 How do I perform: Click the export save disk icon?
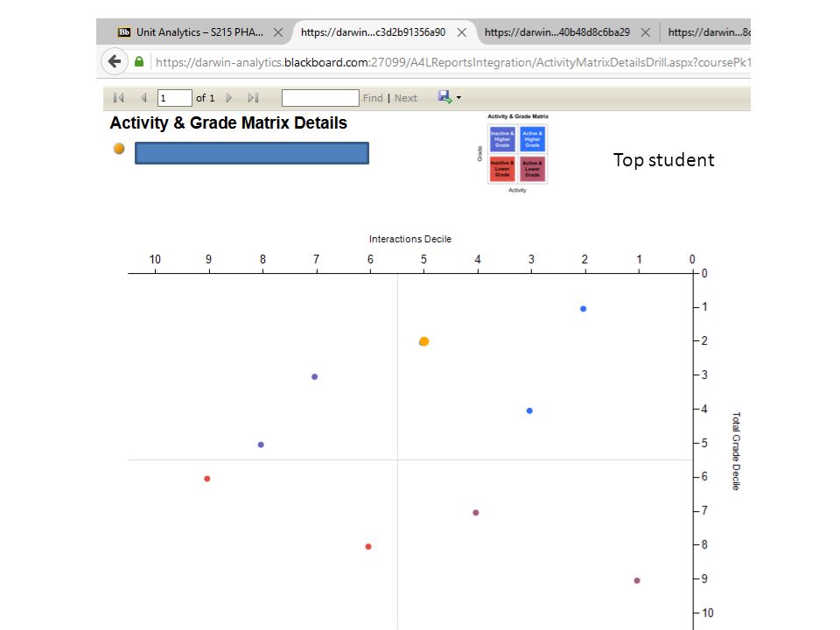444,97
